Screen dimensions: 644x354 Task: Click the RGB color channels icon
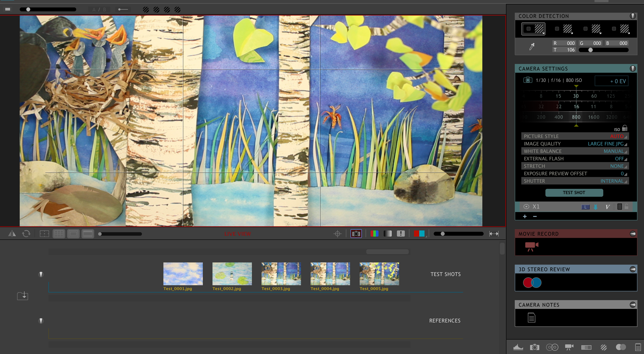[x=374, y=234]
